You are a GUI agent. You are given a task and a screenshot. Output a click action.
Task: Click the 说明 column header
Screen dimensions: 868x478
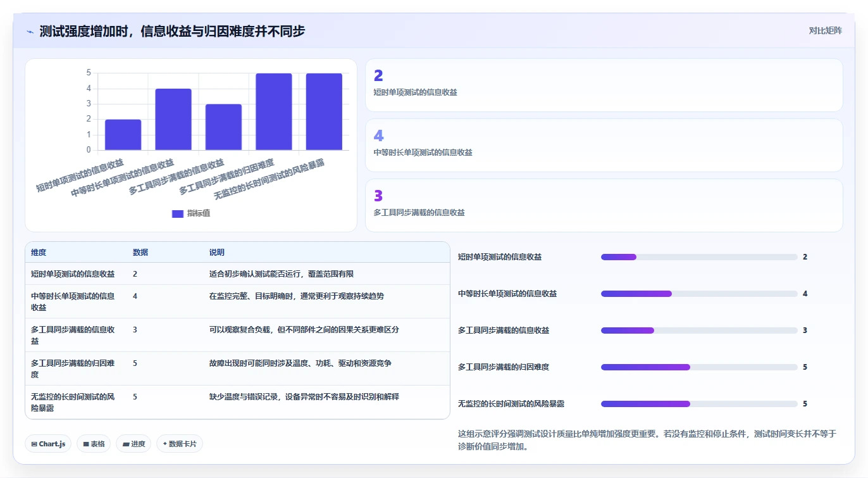click(x=217, y=253)
